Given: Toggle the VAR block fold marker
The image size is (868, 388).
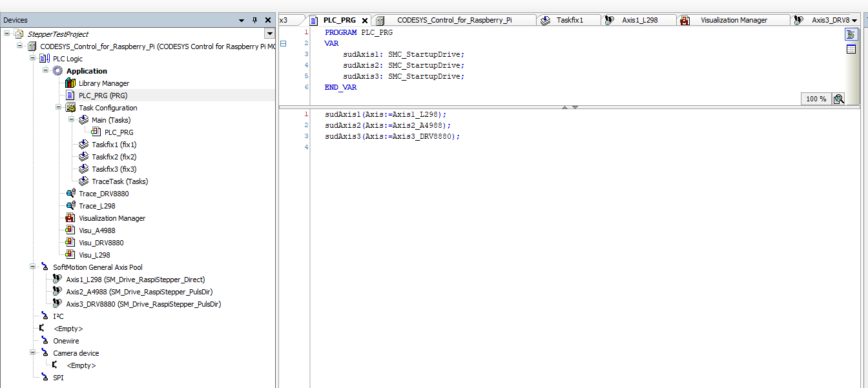Looking at the screenshot, I should pos(283,43).
